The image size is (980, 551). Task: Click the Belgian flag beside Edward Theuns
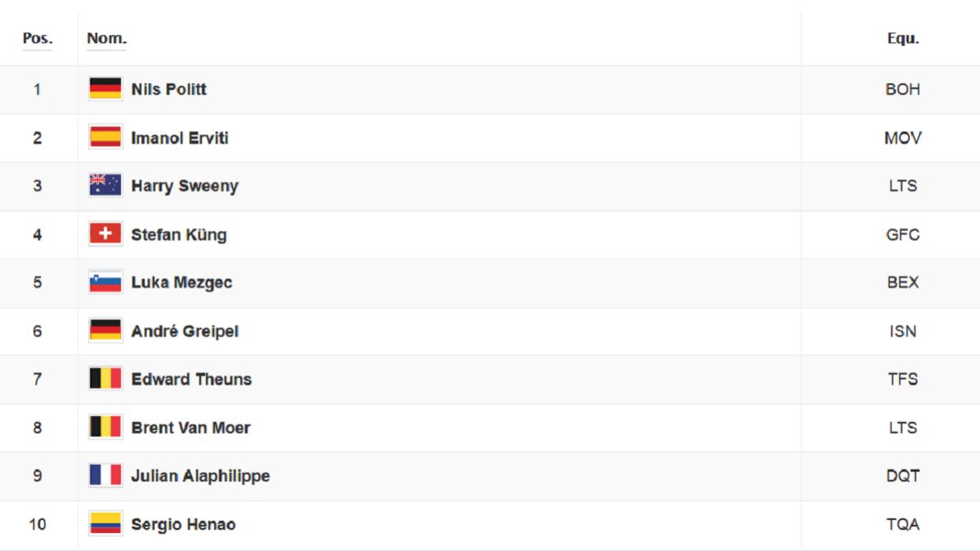coord(105,379)
